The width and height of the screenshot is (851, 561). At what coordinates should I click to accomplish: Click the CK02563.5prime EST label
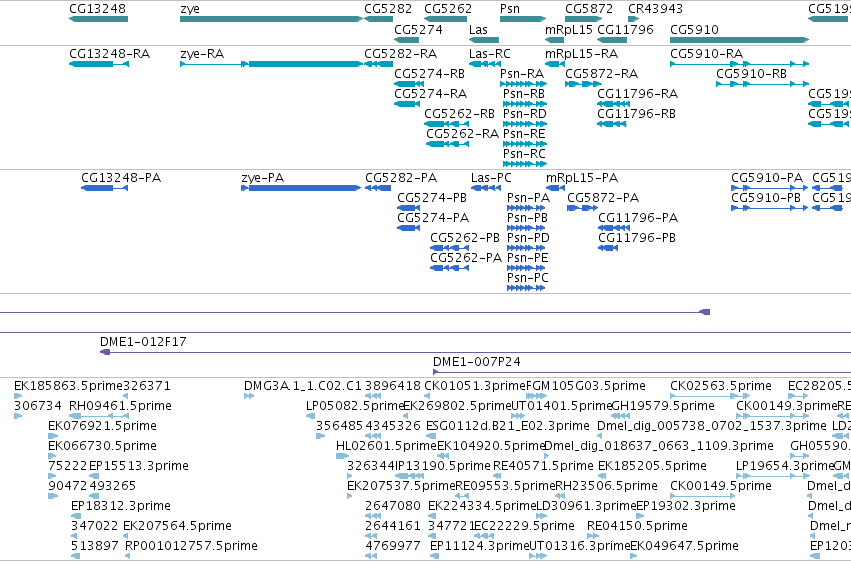(721, 386)
